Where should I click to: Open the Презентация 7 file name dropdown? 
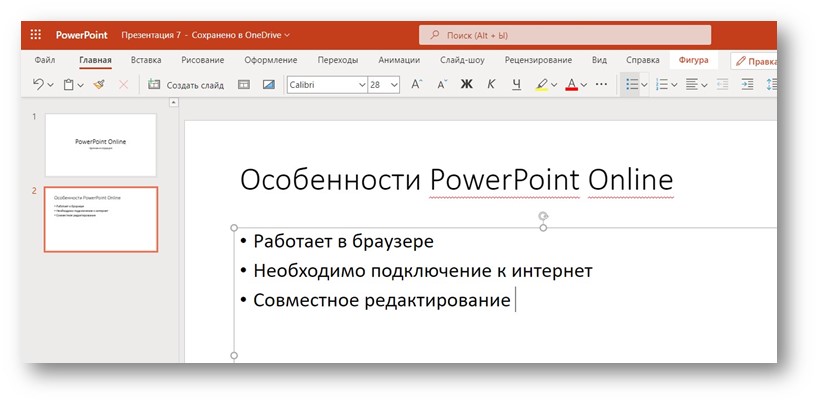[205, 35]
